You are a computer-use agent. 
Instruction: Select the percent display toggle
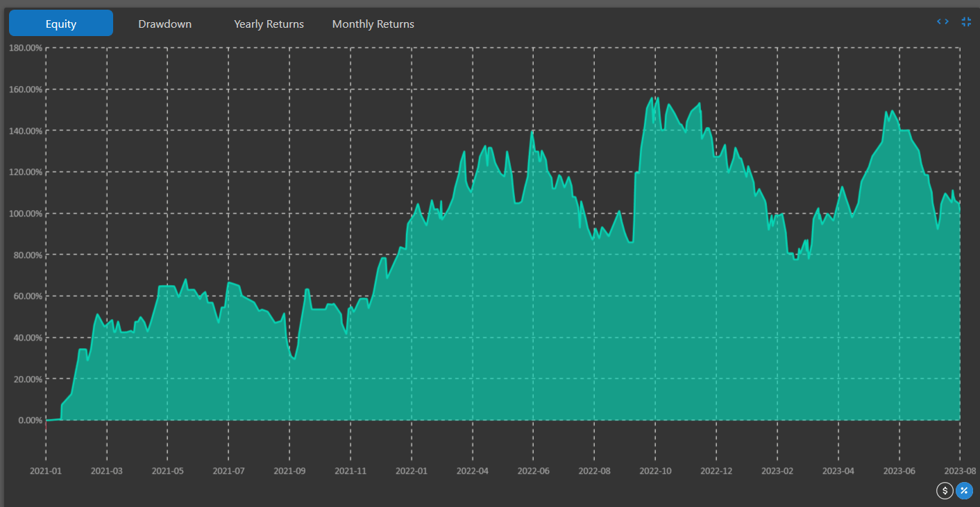pos(964,491)
